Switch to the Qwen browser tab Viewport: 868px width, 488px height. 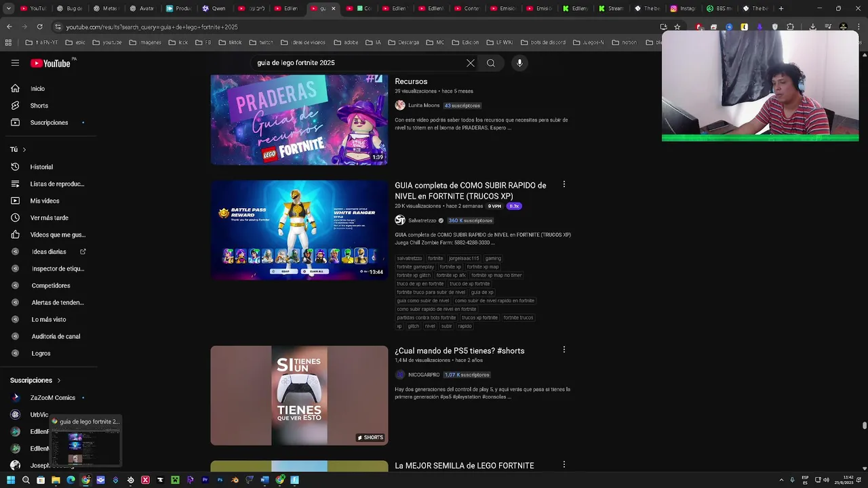tap(214, 8)
